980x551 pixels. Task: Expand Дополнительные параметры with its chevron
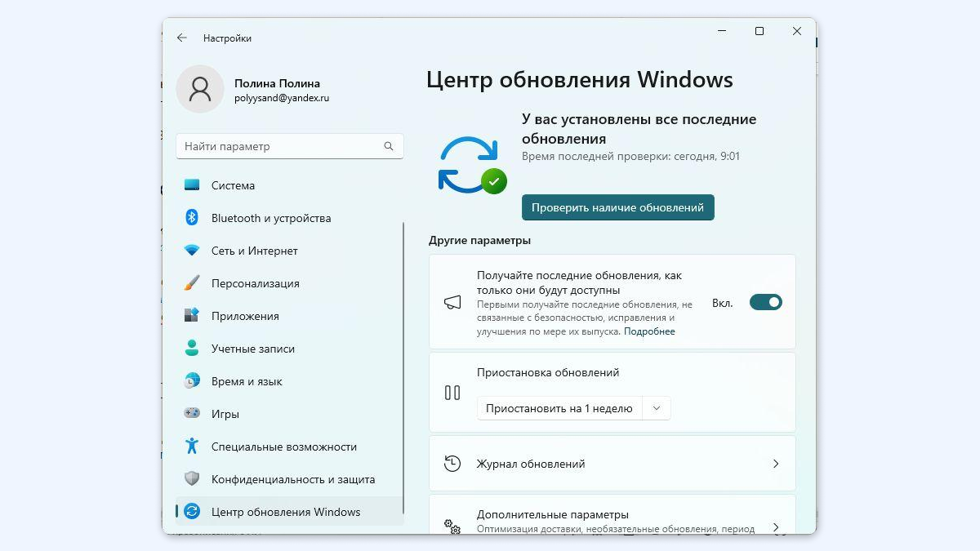coord(776,527)
